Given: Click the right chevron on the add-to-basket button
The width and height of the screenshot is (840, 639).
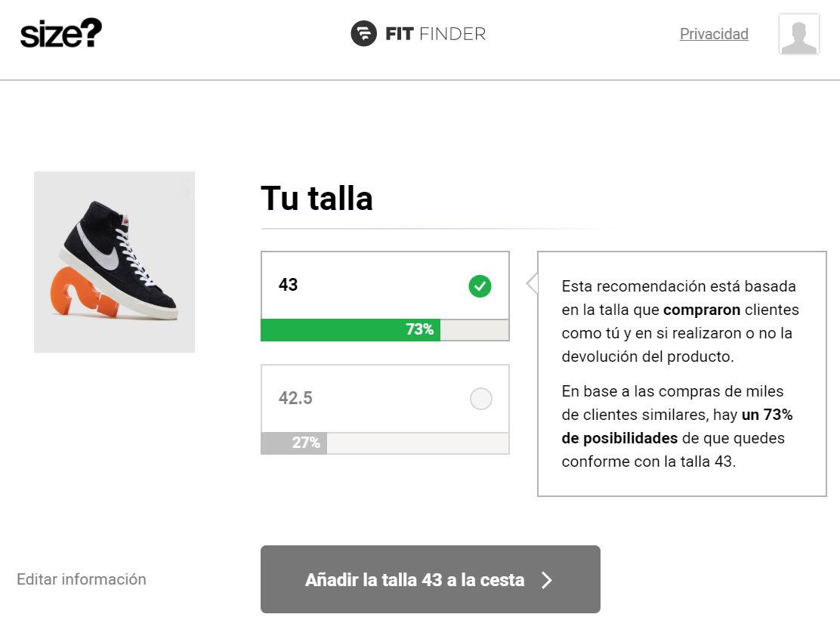Looking at the screenshot, I should point(548,579).
